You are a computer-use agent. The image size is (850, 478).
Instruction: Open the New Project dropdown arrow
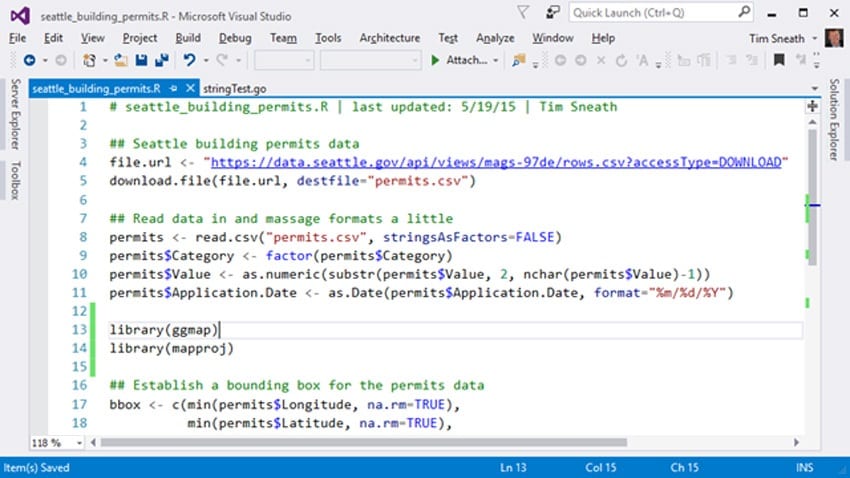[105, 61]
